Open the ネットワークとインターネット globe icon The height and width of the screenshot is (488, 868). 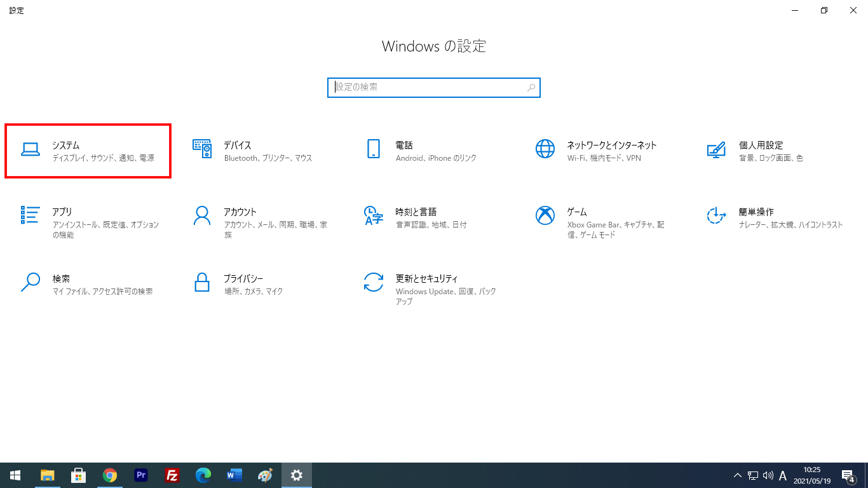(x=545, y=149)
